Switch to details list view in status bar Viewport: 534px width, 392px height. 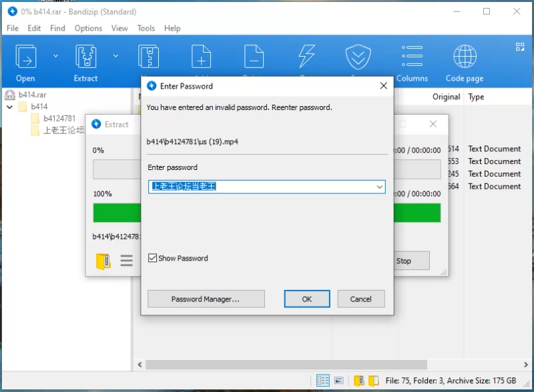point(322,381)
